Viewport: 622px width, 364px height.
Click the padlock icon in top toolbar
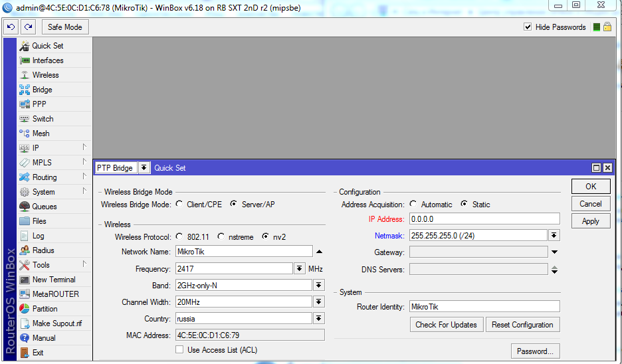(x=607, y=27)
